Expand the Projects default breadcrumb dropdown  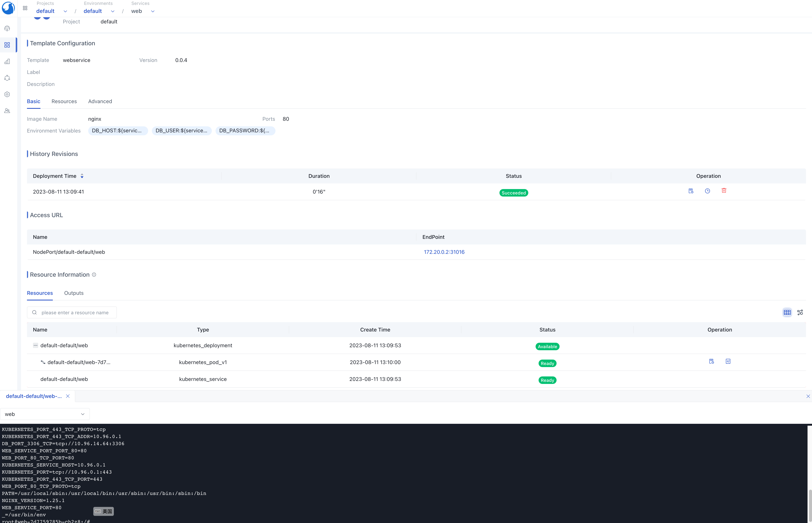pos(65,11)
